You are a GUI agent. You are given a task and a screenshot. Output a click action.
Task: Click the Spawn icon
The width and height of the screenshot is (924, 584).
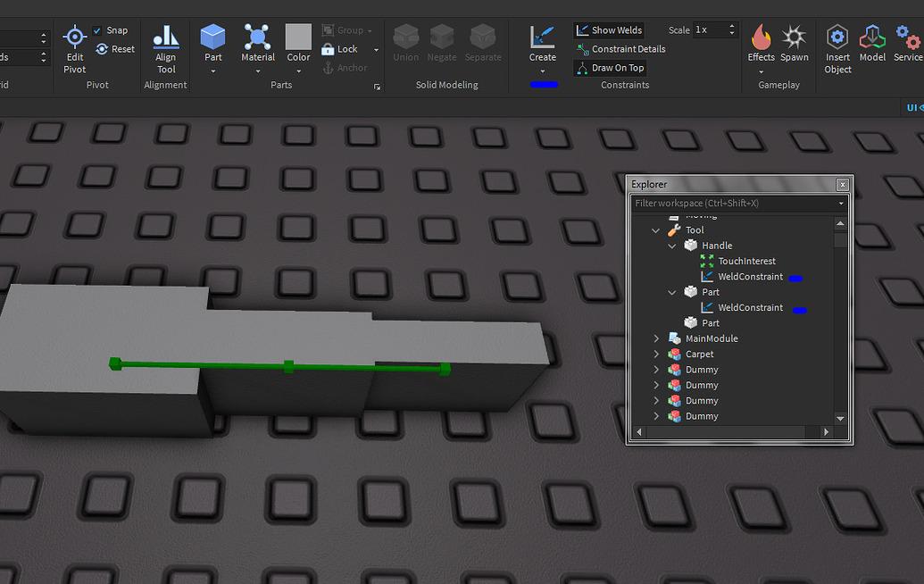tap(794, 43)
